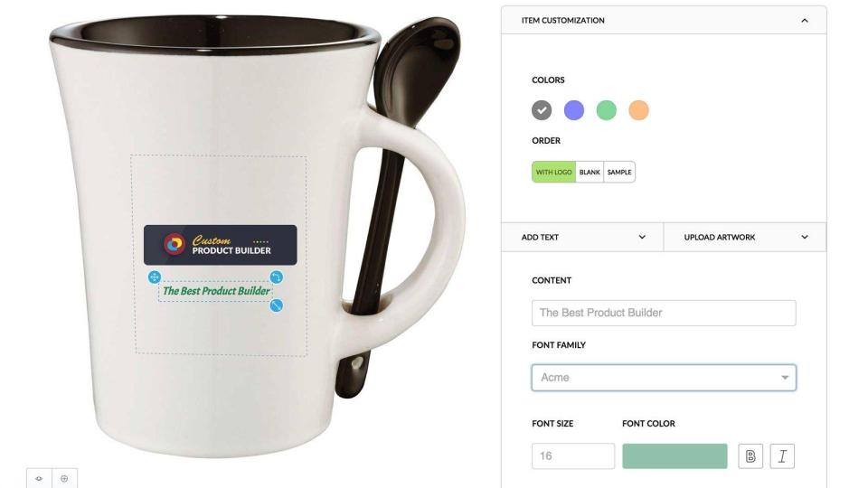The width and height of the screenshot is (868, 488).
Task: Click the zoom plus icon below the mug
Action: 64,479
